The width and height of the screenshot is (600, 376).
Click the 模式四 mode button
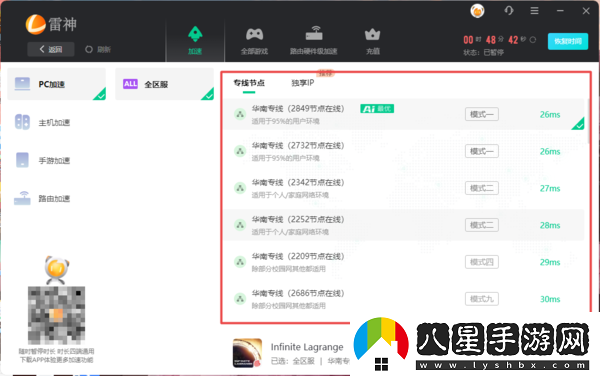[482, 262]
